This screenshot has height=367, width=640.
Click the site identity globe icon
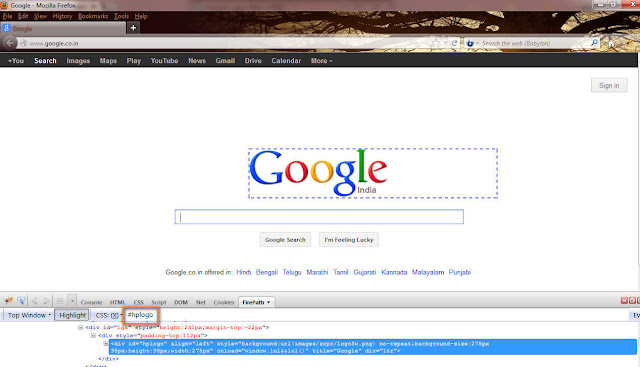pos(24,43)
